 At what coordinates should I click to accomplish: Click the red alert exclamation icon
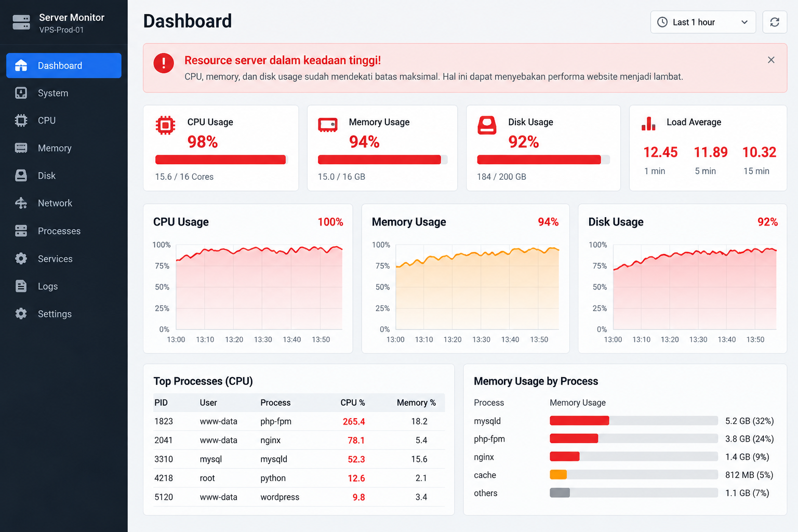click(164, 63)
